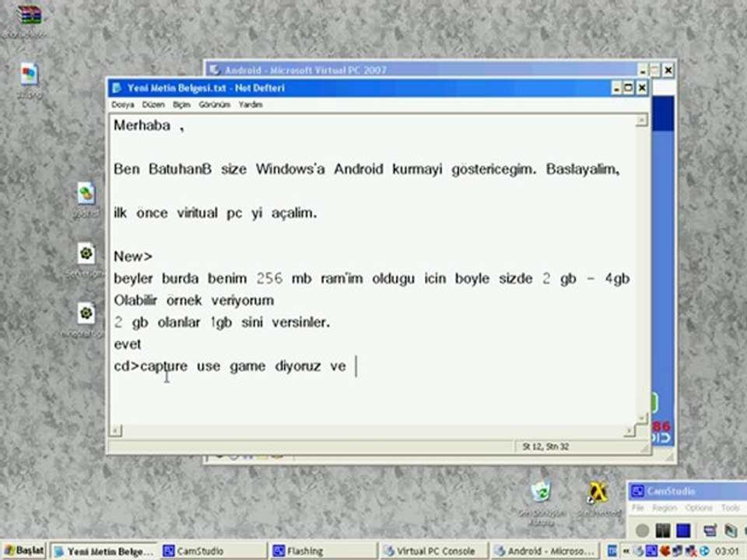This screenshot has width=747, height=560.
Task: Click the Başlat start button
Action: coord(24,551)
